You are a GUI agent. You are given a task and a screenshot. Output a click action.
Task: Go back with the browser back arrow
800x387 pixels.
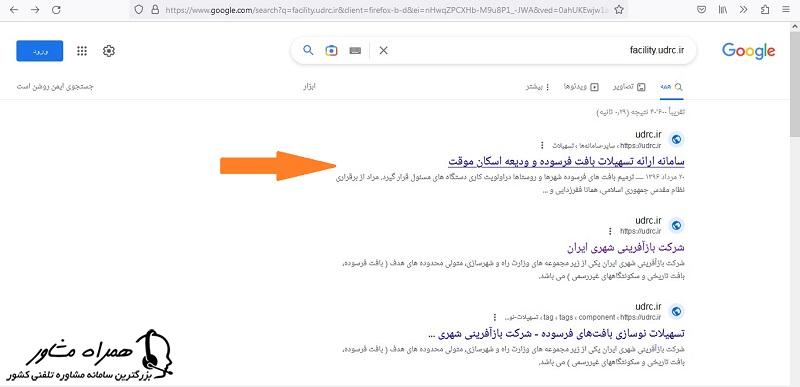14,10
